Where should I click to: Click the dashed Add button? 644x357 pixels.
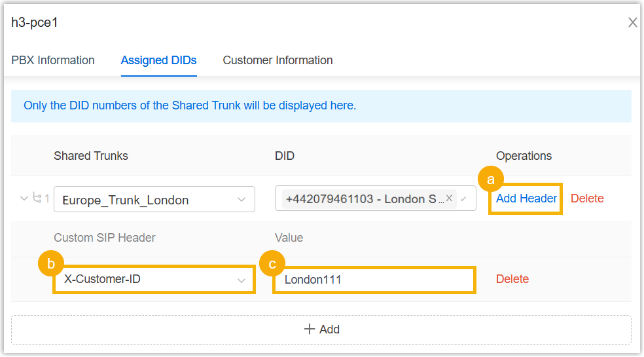(321, 329)
